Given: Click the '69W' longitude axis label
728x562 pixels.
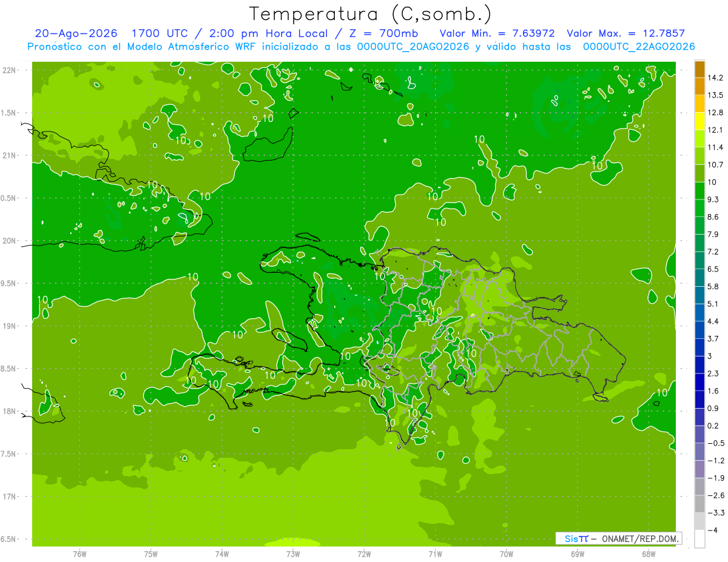Looking at the screenshot, I should (x=578, y=554).
